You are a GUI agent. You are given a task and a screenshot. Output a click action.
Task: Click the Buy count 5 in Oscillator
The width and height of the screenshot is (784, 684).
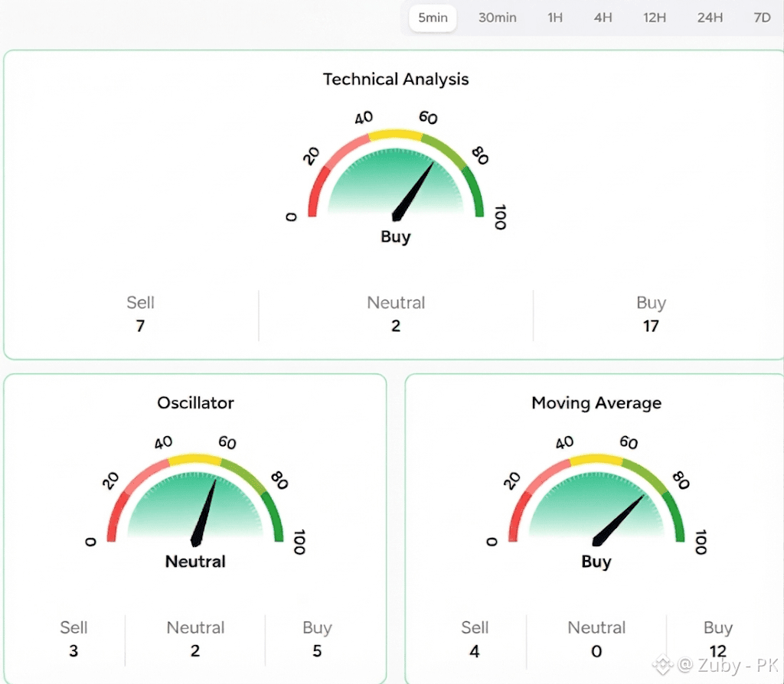pos(317,651)
